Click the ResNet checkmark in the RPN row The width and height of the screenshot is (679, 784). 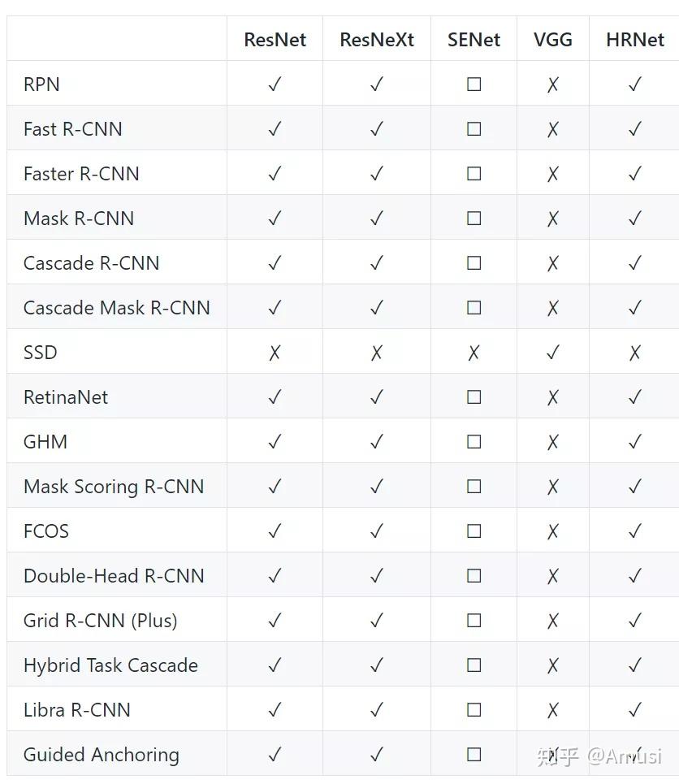tap(275, 84)
